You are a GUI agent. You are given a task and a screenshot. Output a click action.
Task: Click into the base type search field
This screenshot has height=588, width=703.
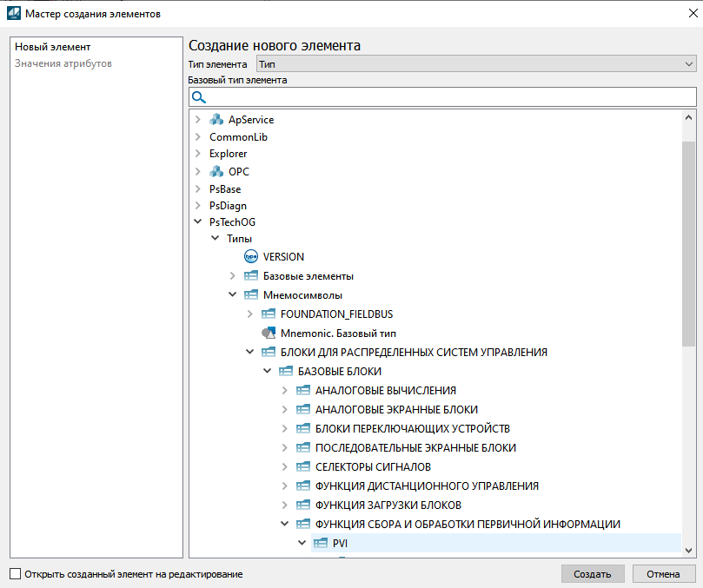448,97
